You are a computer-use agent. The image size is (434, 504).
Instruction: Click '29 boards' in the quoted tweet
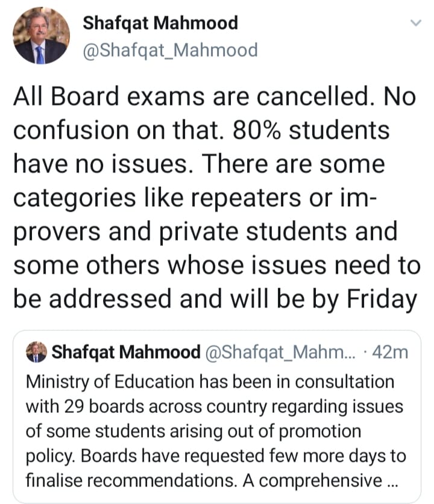pos(104,406)
